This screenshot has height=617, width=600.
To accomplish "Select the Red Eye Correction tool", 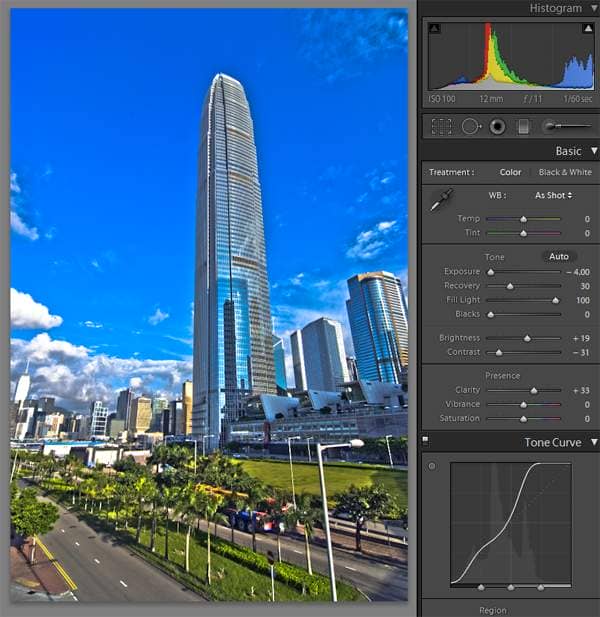I will click(497, 127).
